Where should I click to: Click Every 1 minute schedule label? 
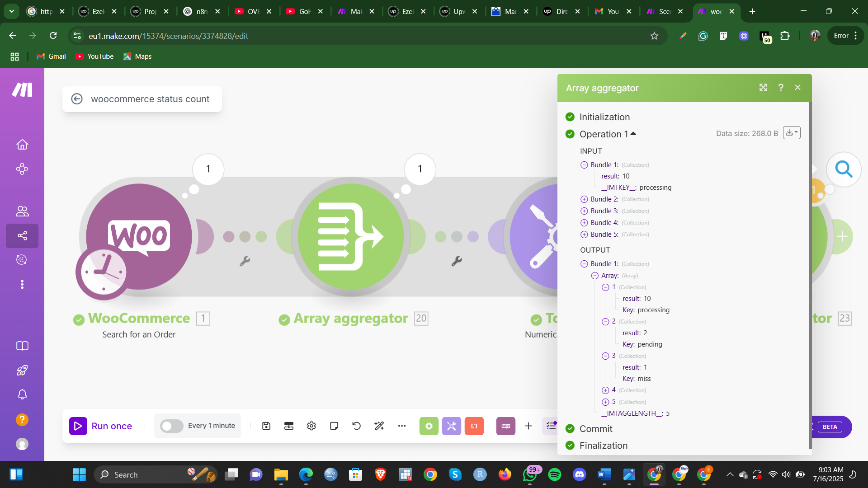211,426
